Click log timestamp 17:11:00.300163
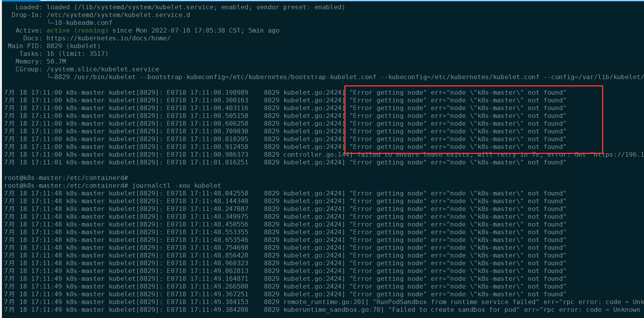 click(x=219, y=100)
